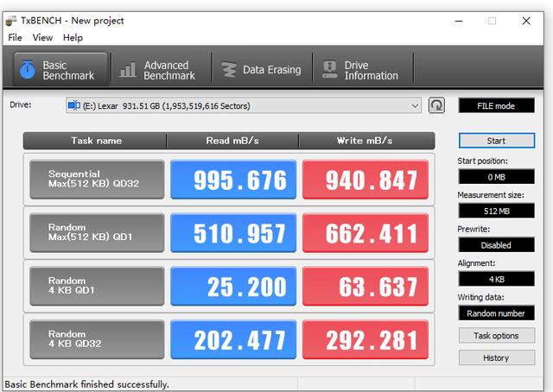Viewport: 553px width, 392px height.
Task: Click the read result 510.957
Action: (233, 232)
